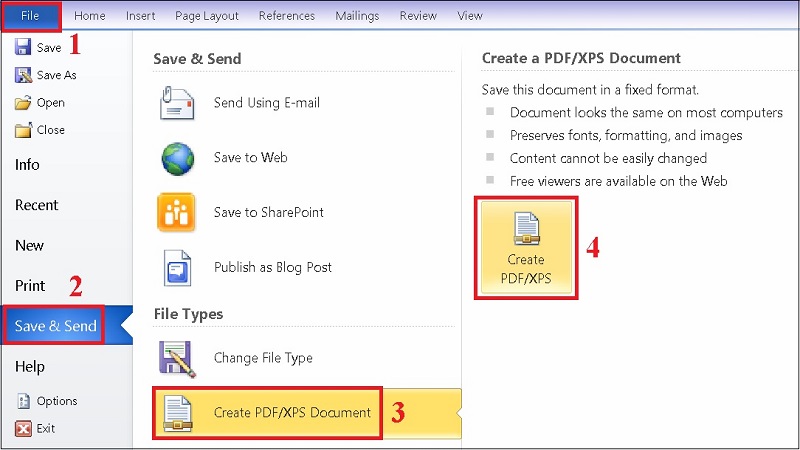Click the 'File Types' heading
Screen dimensions: 800x450
point(188,314)
